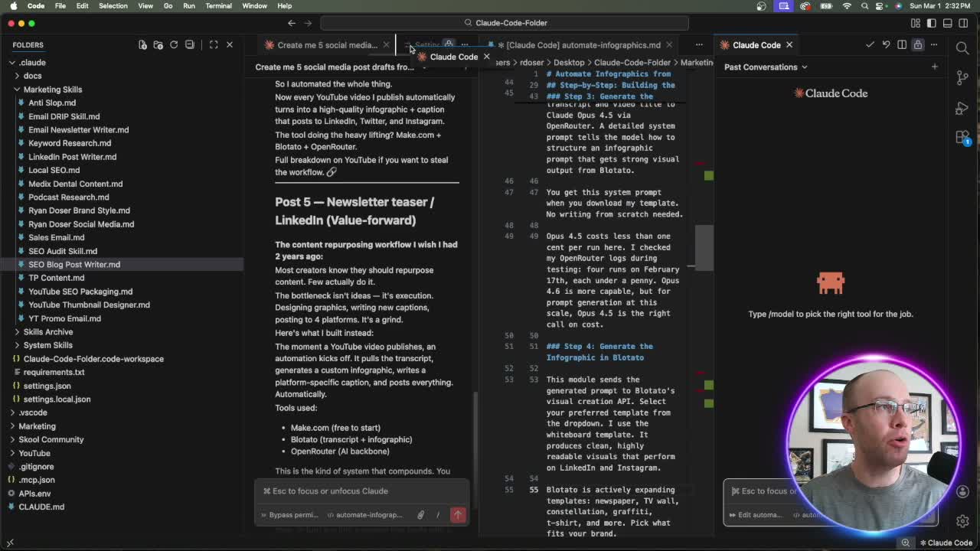Split the Claude Code editor
This screenshot has height=551, width=980.
[x=902, y=44]
